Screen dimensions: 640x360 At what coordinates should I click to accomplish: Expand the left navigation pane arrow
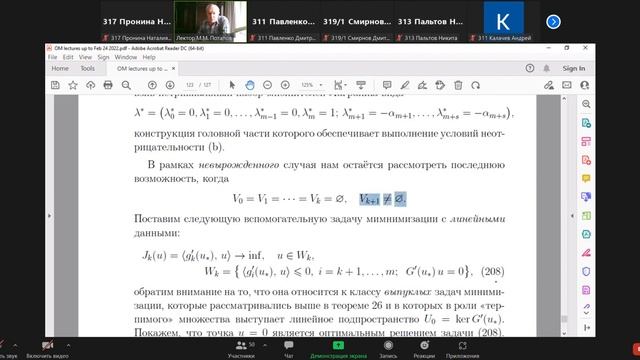pyautogui.click(x=50, y=216)
